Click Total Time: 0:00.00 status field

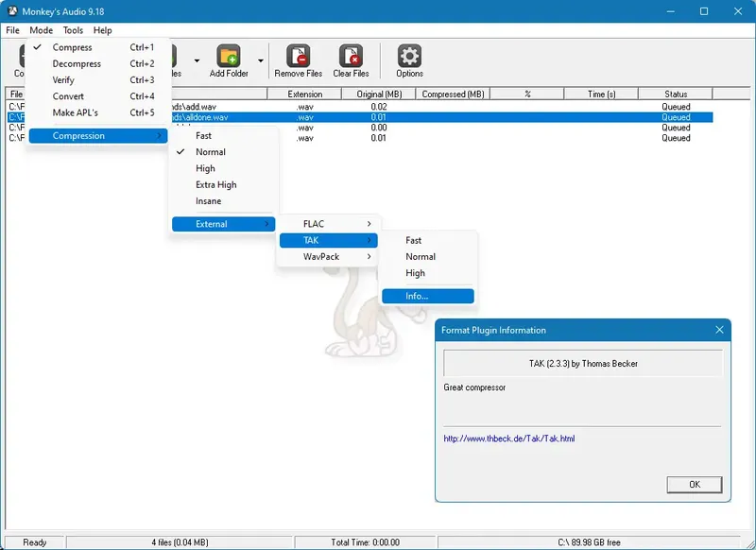pos(365,542)
